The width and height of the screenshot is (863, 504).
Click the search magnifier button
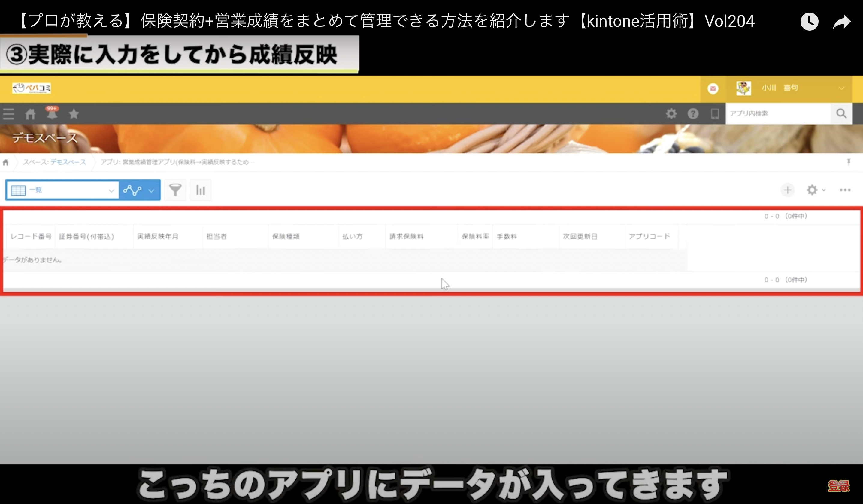pos(841,114)
